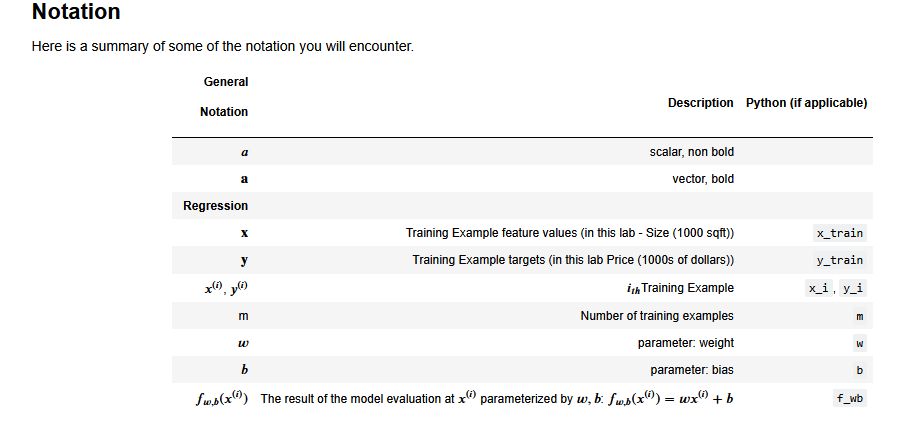This screenshot has height=431, width=921.
Task: Select the y_i code snippet
Action: [x=853, y=288]
